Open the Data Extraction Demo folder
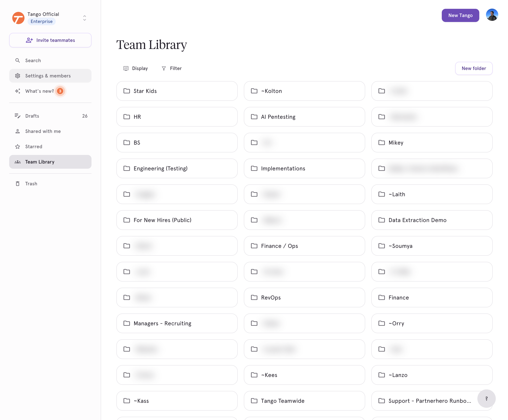Viewport: 508px width, 420px height. point(432,220)
